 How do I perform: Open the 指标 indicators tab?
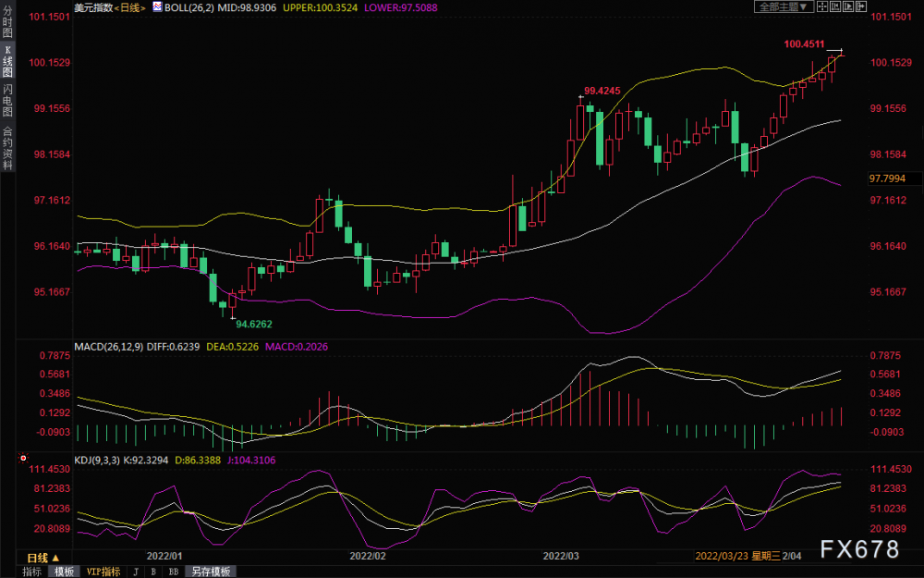31,572
